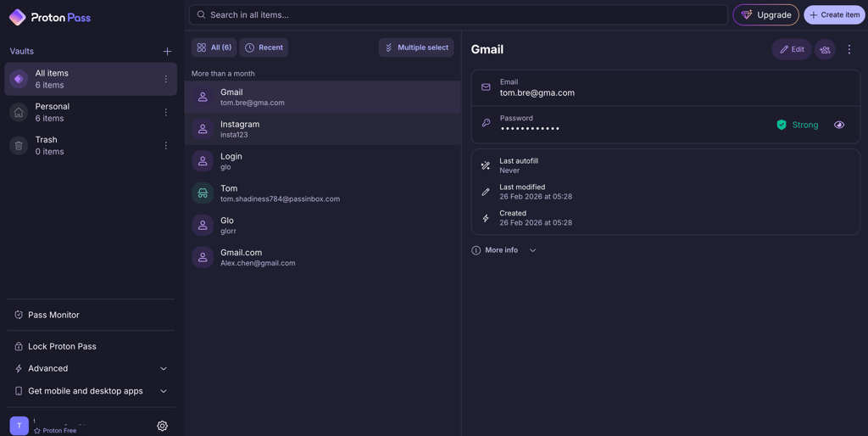Click the Last autofill Never value
This screenshot has height=436, width=868.
click(x=509, y=170)
